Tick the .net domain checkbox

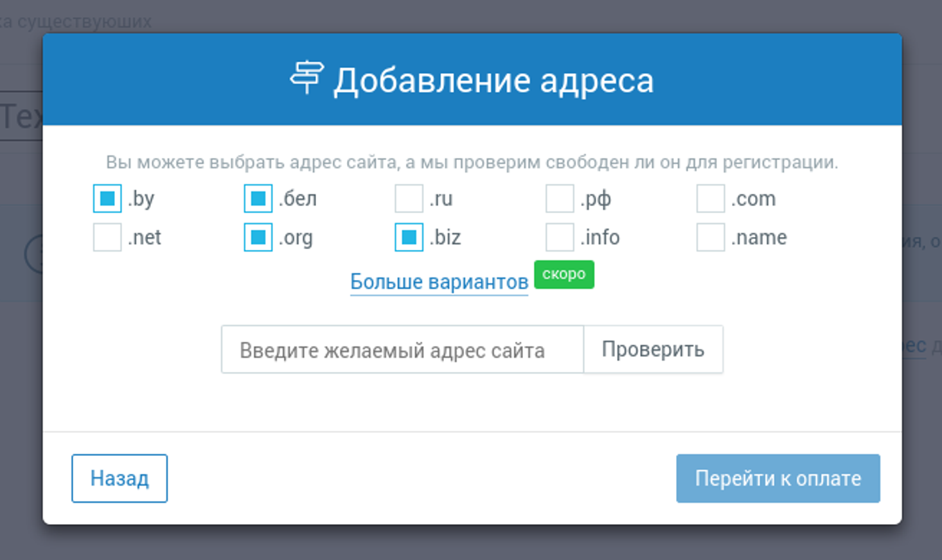click(x=107, y=238)
